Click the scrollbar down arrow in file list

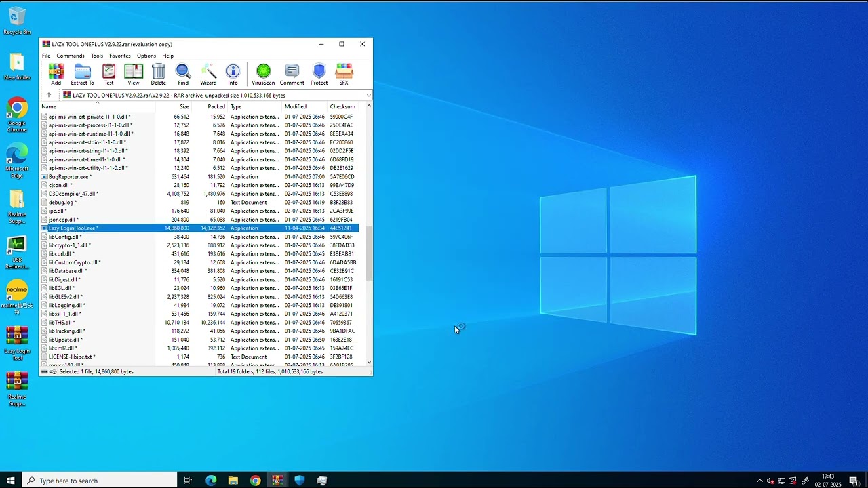coord(369,363)
